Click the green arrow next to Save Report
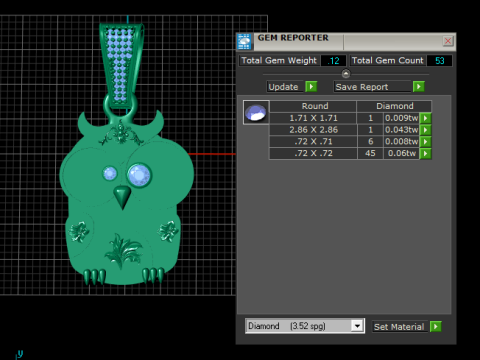480x360 pixels. 418,87
